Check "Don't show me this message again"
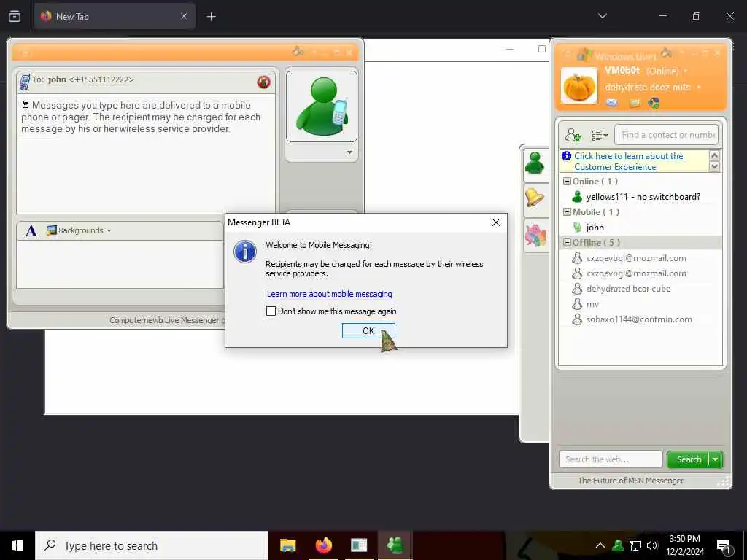747x560 pixels. pos(271,311)
